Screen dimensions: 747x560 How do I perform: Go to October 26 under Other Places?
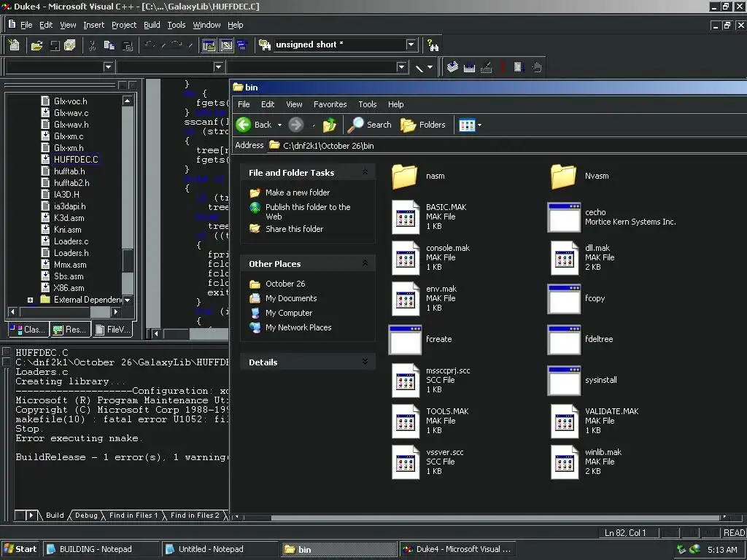[285, 284]
